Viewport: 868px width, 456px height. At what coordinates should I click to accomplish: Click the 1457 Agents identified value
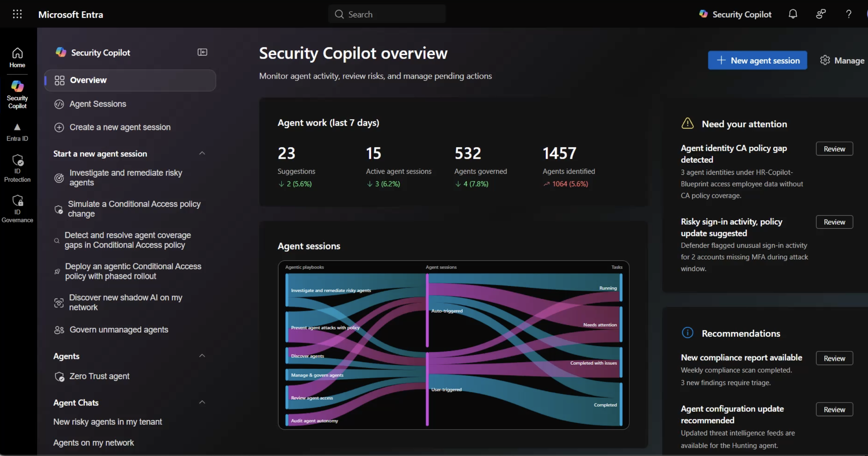coord(559,153)
